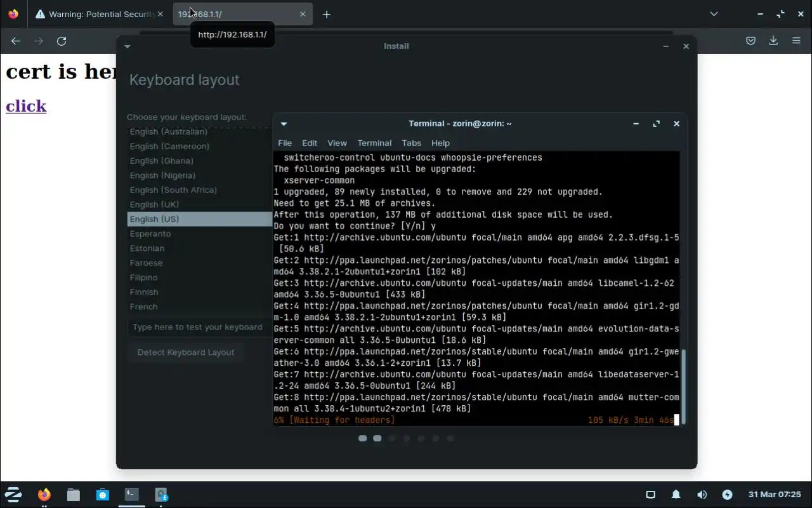812x508 pixels.
Task: Reload the current Firefox page
Action: (62, 41)
